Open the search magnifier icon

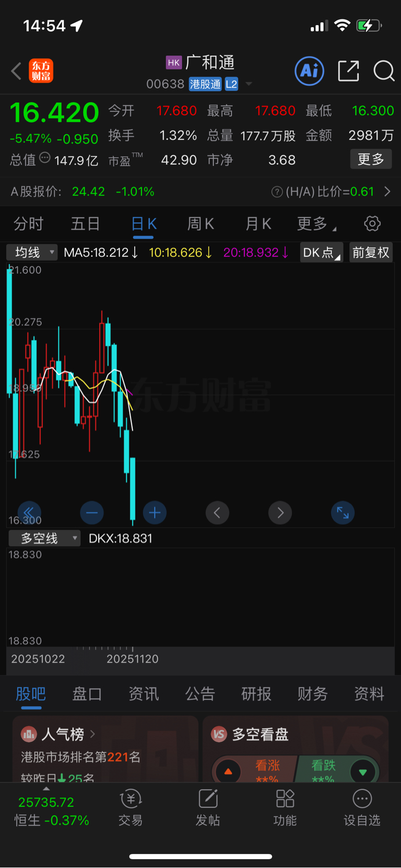384,71
